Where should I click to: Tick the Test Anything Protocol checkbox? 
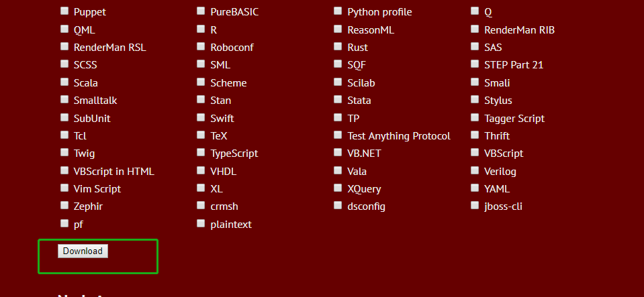tap(338, 135)
